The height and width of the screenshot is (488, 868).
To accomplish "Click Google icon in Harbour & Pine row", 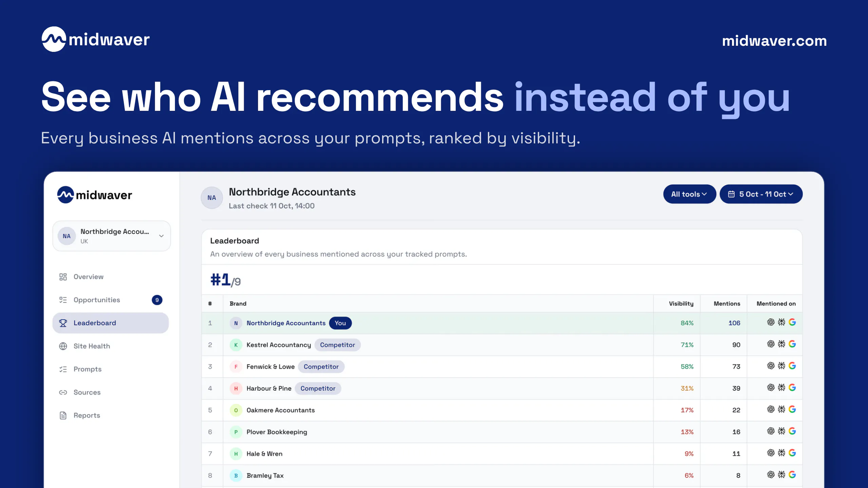I will pos(792,387).
